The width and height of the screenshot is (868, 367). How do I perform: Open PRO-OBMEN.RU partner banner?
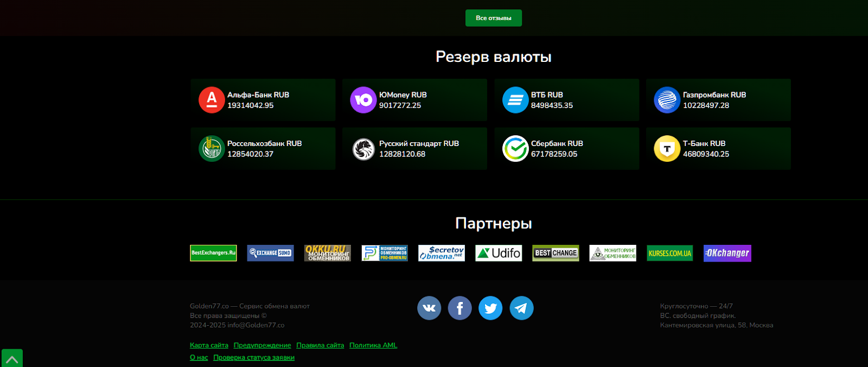click(x=385, y=253)
